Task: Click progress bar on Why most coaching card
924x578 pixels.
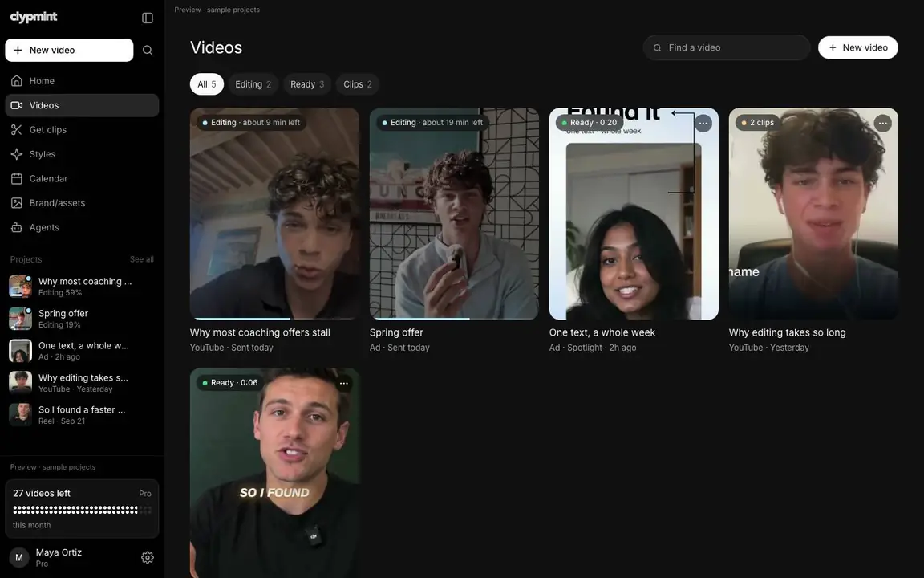Action: click(274, 319)
